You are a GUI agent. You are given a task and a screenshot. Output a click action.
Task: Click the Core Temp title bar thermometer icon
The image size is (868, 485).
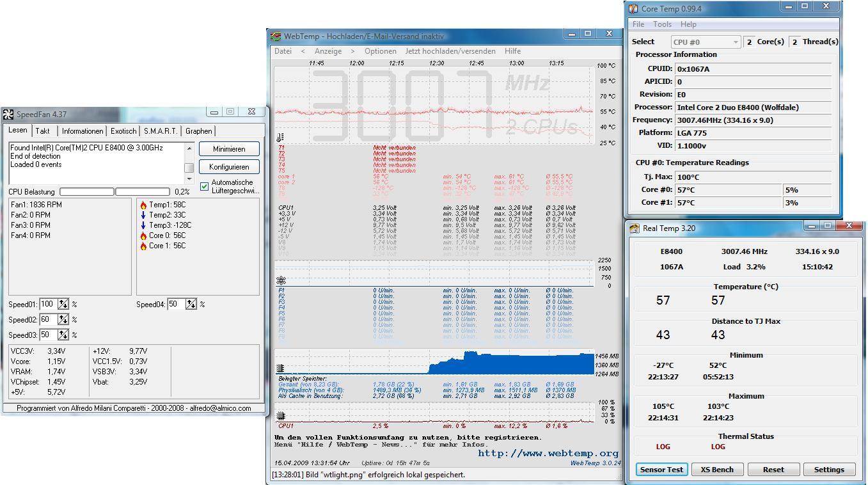tap(633, 8)
